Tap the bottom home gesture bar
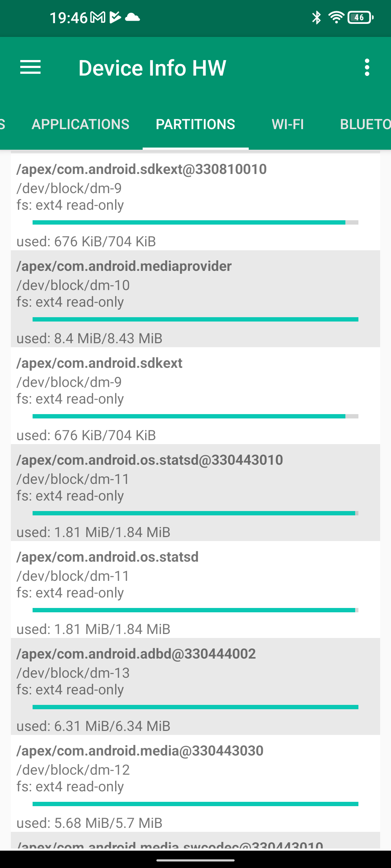 pos(195,860)
